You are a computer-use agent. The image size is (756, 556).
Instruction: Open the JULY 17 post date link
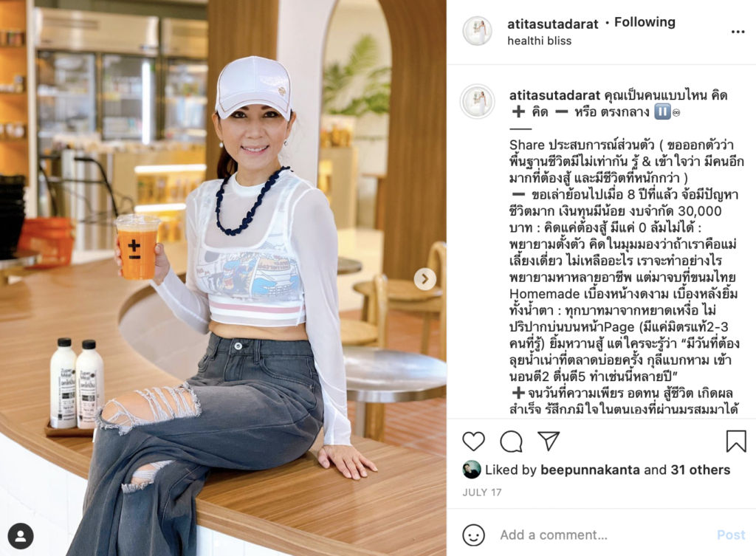(482, 492)
